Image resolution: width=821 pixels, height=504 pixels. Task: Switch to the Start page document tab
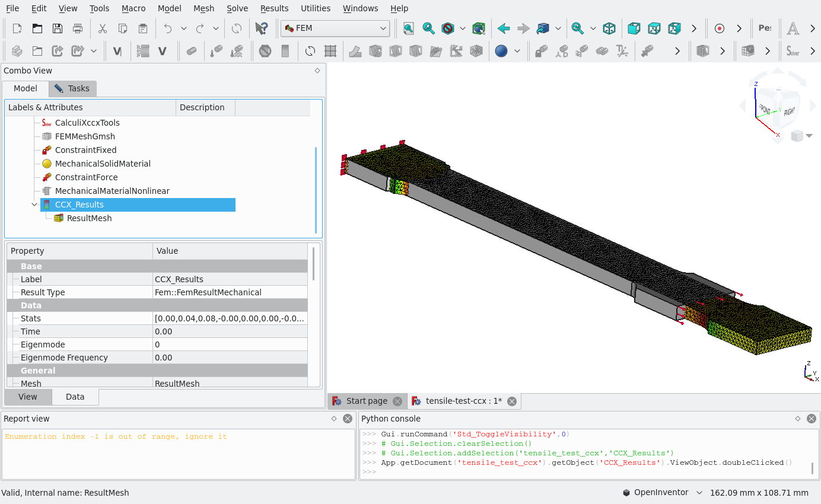click(367, 401)
